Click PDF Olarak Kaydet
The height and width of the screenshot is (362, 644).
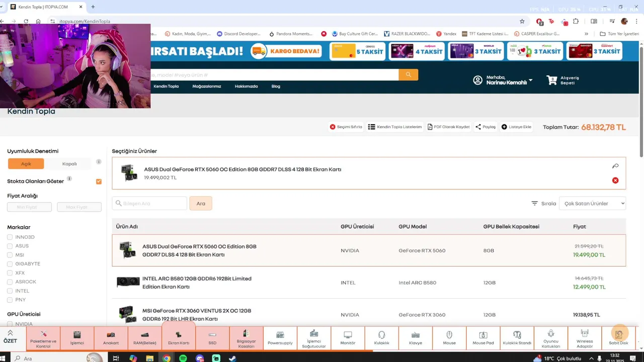(448, 127)
